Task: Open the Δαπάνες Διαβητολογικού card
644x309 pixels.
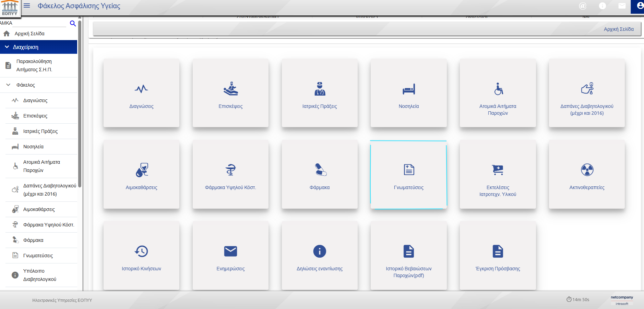Action: pyautogui.click(x=587, y=93)
